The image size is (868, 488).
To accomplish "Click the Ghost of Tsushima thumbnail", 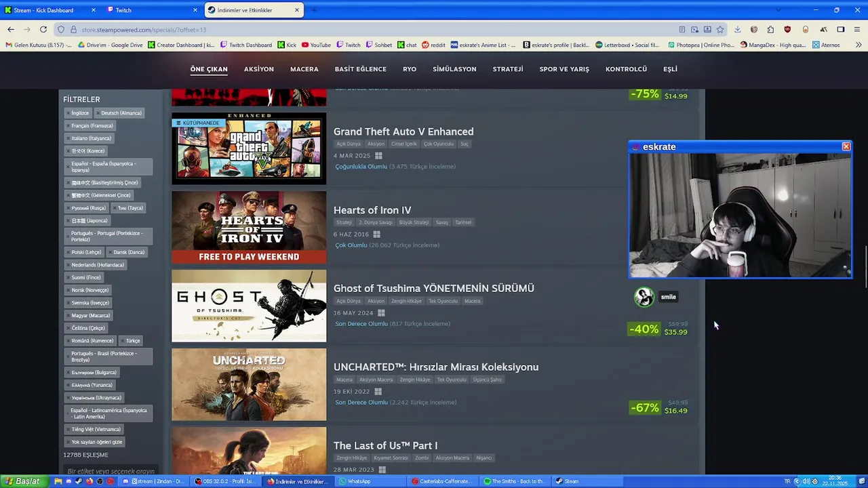I will pyautogui.click(x=249, y=306).
